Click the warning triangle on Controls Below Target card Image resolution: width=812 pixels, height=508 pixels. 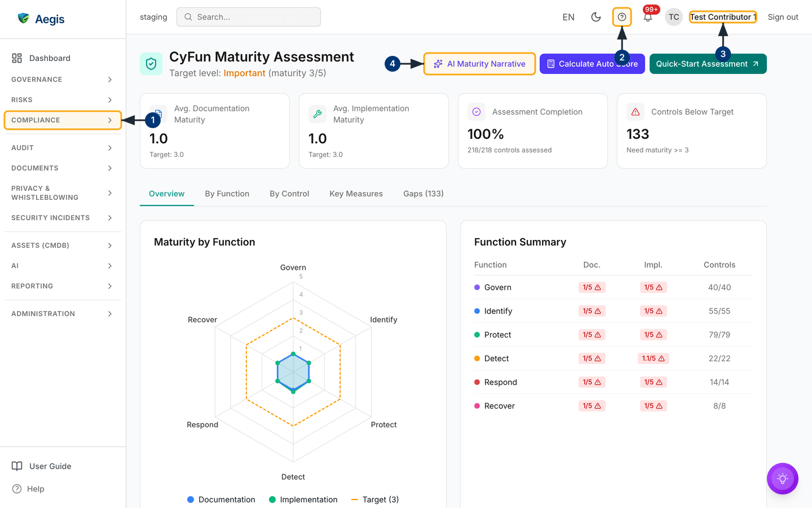pyautogui.click(x=636, y=112)
